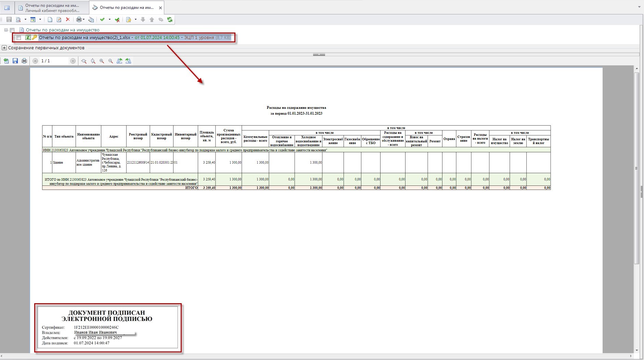
Task: Toggle checkbox of the xlsx attachment row
Action: (x=19, y=38)
